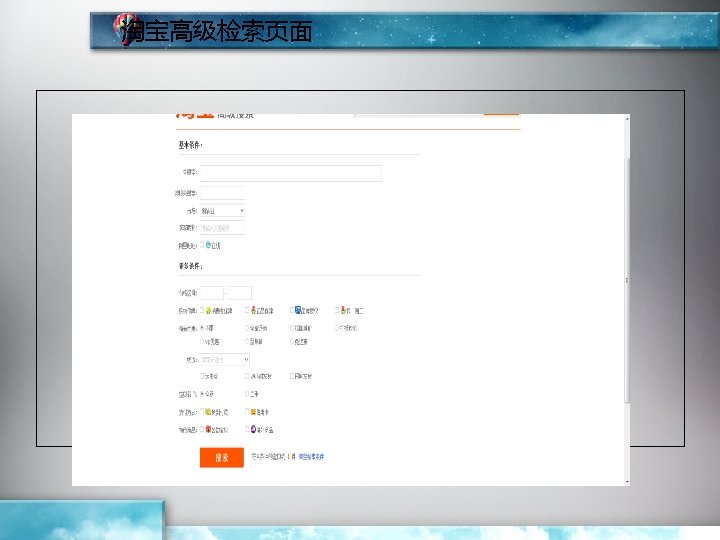Viewport: 720px width, 540px height.
Task: Click the orange square payment icon
Action: click(253, 412)
